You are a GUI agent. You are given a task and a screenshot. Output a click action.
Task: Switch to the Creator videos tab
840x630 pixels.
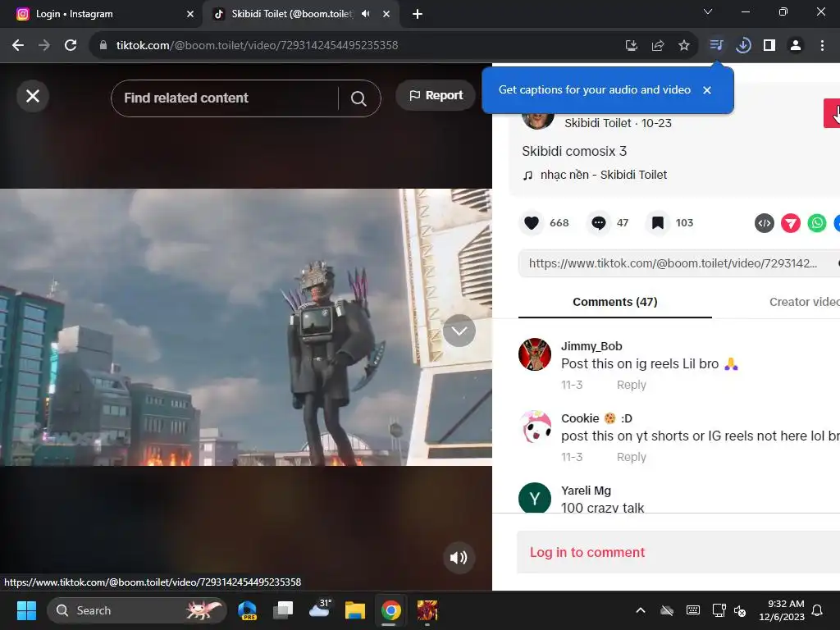[x=804, y=302]
